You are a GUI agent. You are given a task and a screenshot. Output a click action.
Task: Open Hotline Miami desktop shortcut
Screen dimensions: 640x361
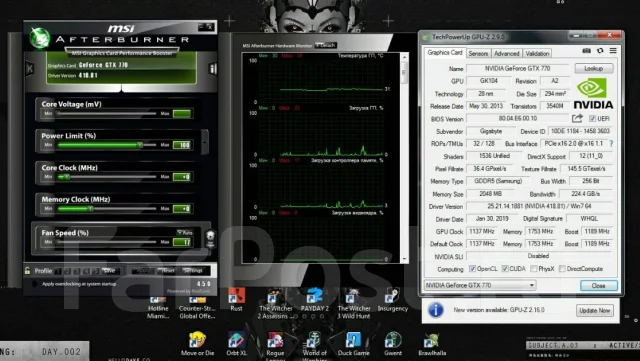coord(158,307)
